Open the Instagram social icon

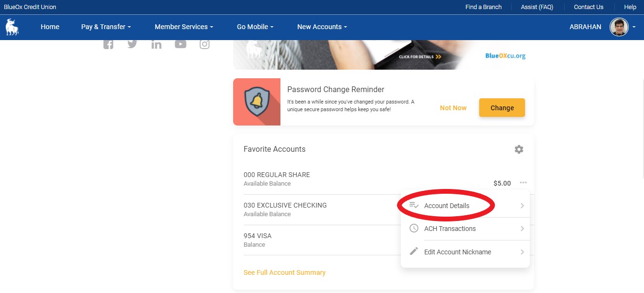[204, 44]
